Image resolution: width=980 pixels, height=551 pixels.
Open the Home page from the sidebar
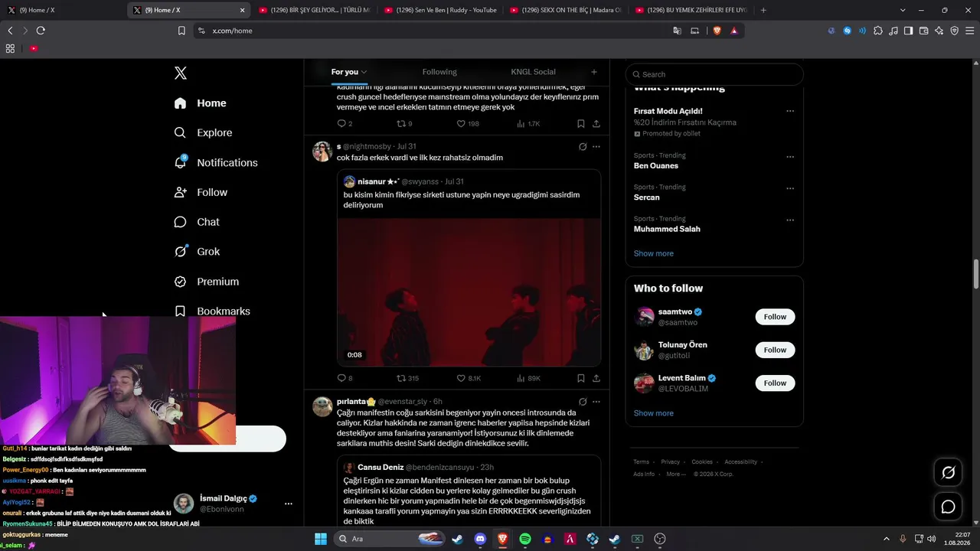click(x=201, y=103)
